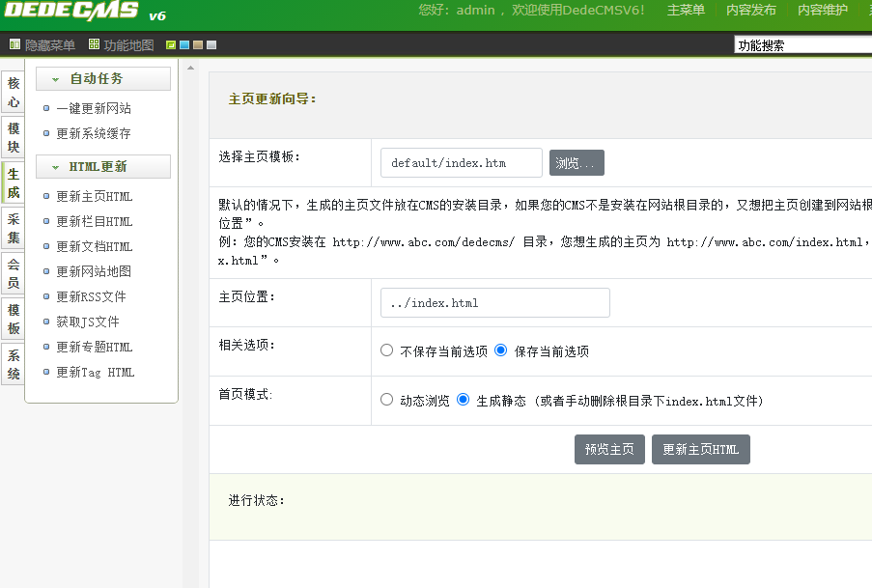Image resolution: width=872 pixels, height=588 pixels.
Task: Switch to the 模板 vertical tab
Action: point(14,319)
